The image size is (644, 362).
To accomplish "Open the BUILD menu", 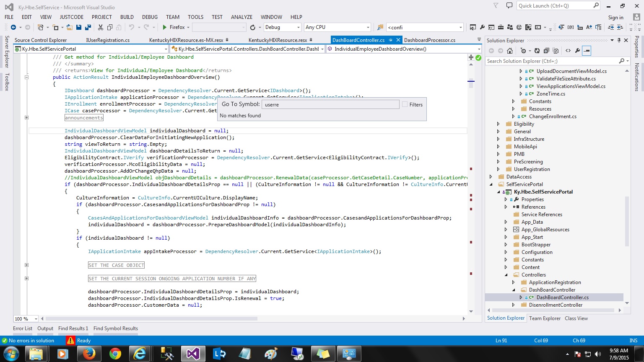I will (x=127, y=17).
